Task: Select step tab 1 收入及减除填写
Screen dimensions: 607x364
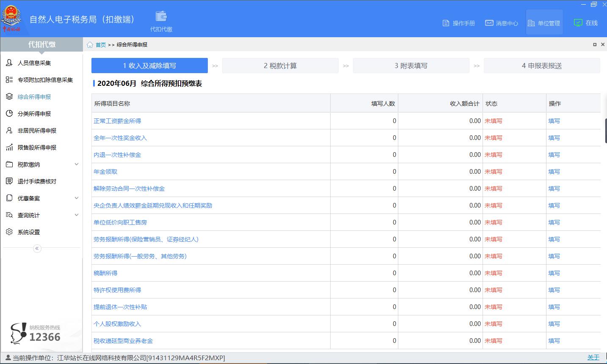Action: coord(149,66)
